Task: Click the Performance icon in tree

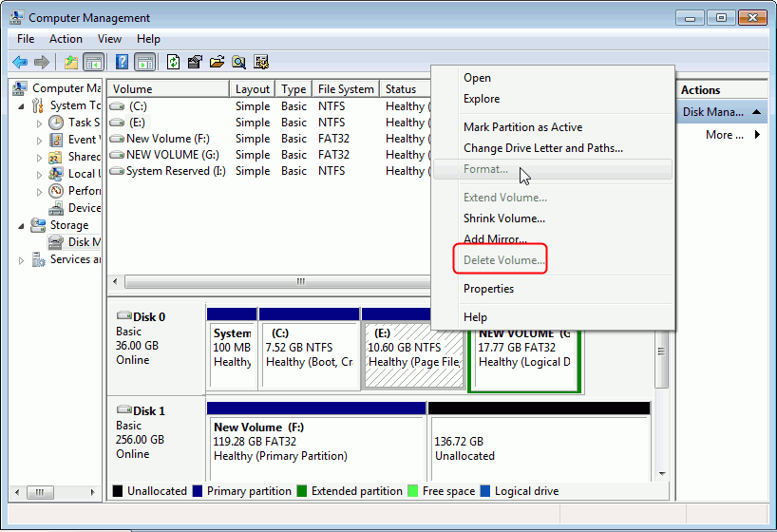Action: (56, 191)
